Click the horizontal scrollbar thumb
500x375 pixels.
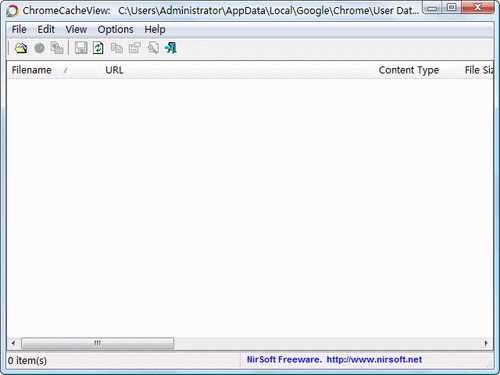[x=98, y=343]
